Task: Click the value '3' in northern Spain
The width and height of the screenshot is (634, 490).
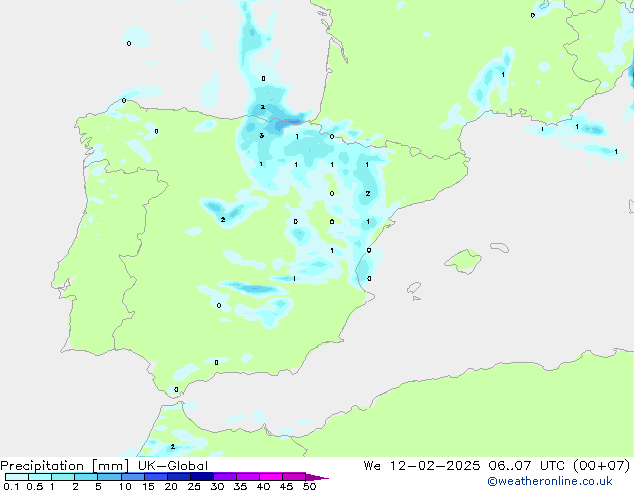Action: pos(262,135)
